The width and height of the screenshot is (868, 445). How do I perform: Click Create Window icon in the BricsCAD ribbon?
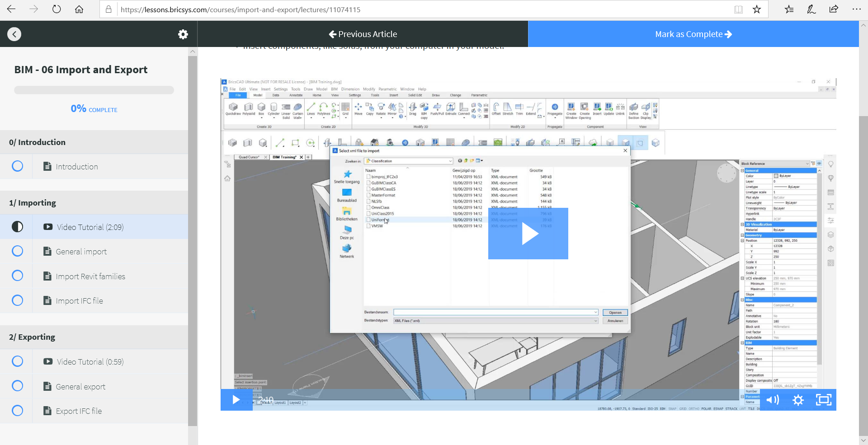(x=571, y=111)
